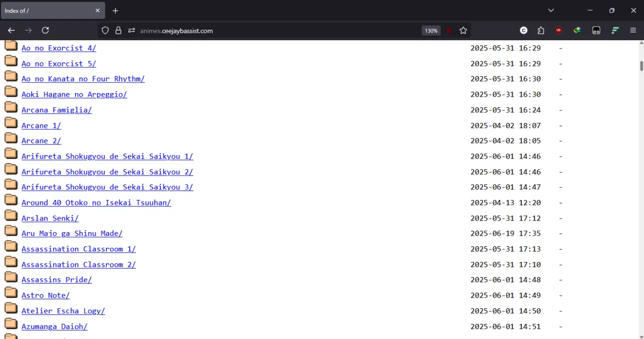
Task: Open the Astro Note/ directory link
Action: click(x=46, y=296)
